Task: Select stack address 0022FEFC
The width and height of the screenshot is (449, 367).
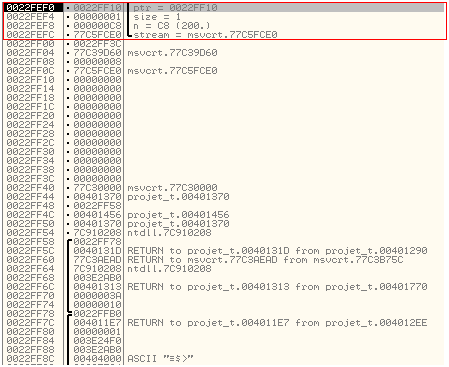Action: [30, 35]
